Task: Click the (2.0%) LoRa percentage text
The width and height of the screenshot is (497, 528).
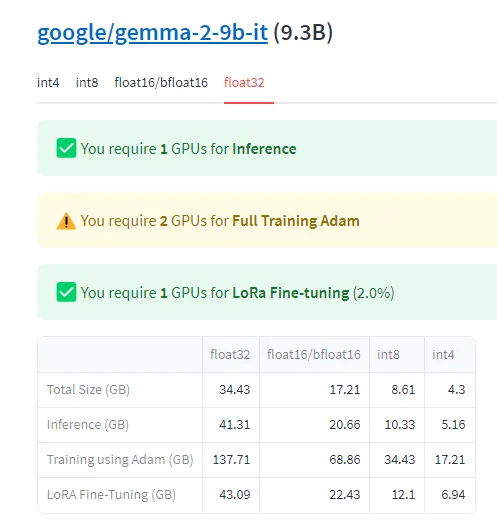Action: [373, 293]
